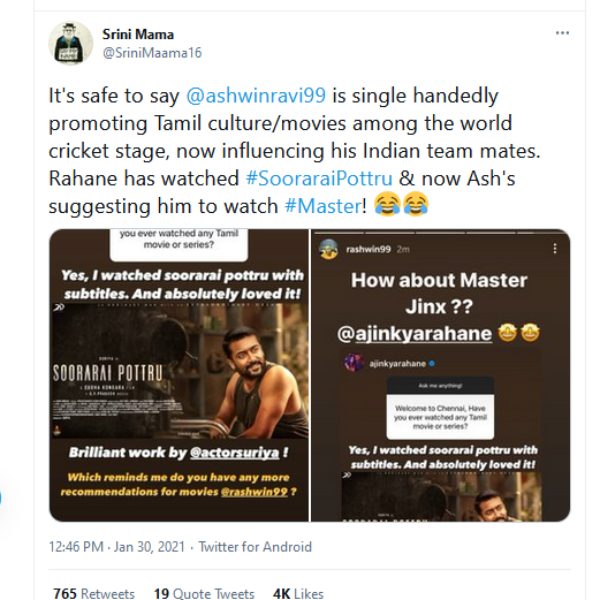The width and height of the screenshot is (600, 600).
Task: Click the @SriniMaama16 handle
Action: pos(144,52)
